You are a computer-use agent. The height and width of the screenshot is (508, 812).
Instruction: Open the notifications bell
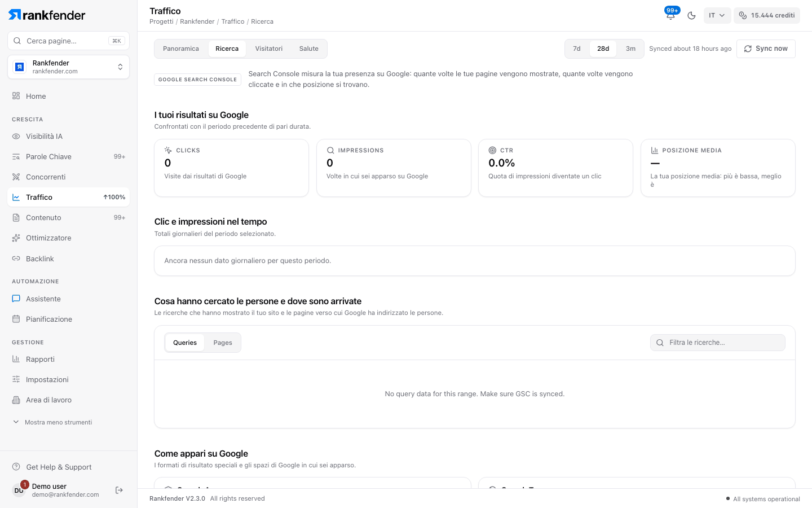670,15
